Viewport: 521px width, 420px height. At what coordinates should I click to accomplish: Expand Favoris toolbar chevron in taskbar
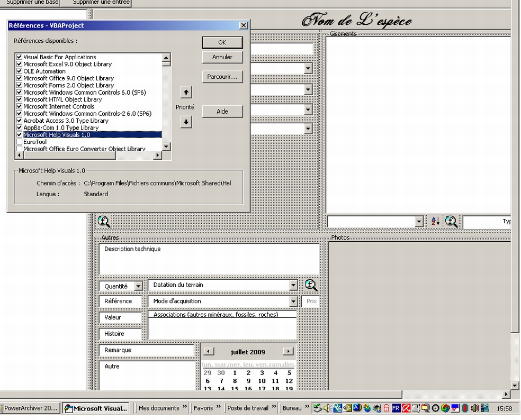218,406
